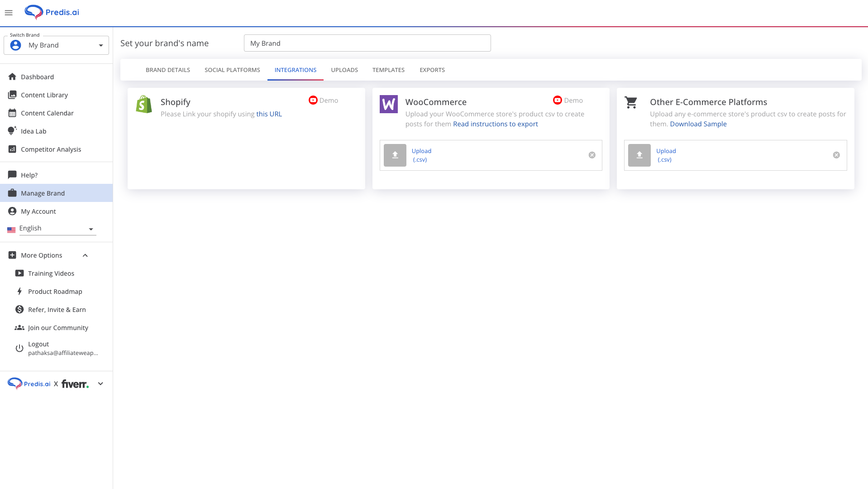The height and width of the screenshot is (489, 868).
Task: Open the Content Library
Action: (x=44, y=95)
